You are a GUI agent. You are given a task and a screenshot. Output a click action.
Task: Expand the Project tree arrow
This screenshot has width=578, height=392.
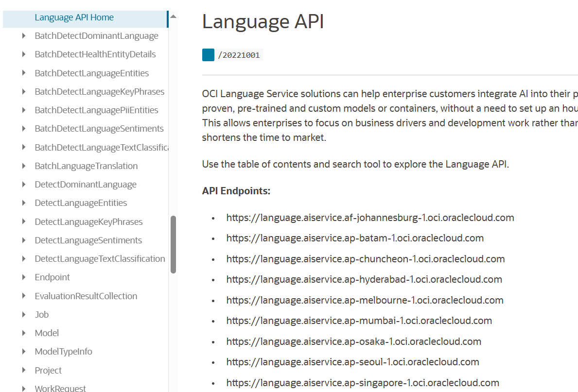click(24, 370)
